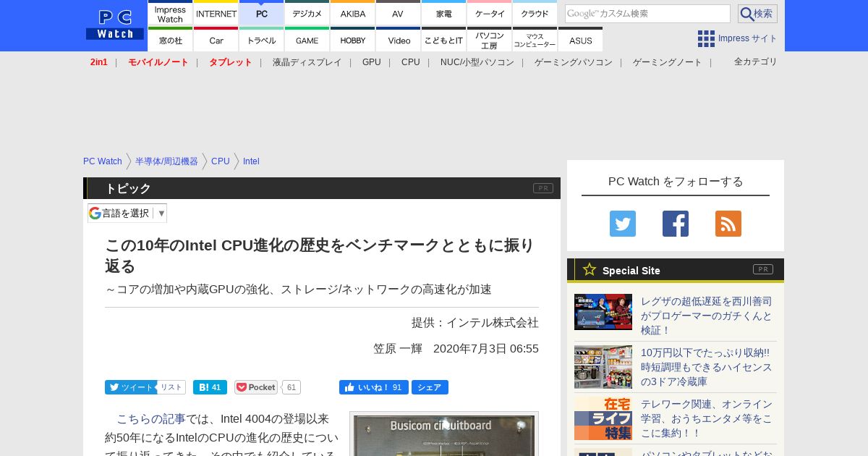868x456 pixels.
Task: Open the 言語を選択 language dropdown
Action: click(x=127, y=213)
